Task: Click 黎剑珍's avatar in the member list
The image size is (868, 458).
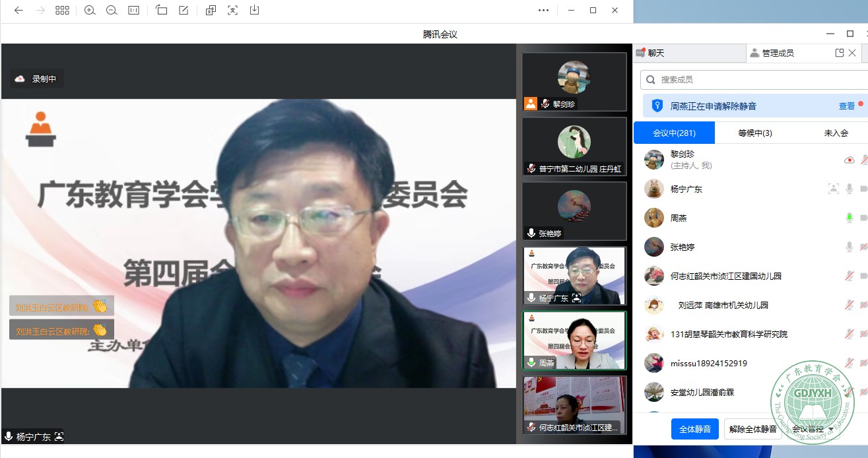Action: [654, 160]
